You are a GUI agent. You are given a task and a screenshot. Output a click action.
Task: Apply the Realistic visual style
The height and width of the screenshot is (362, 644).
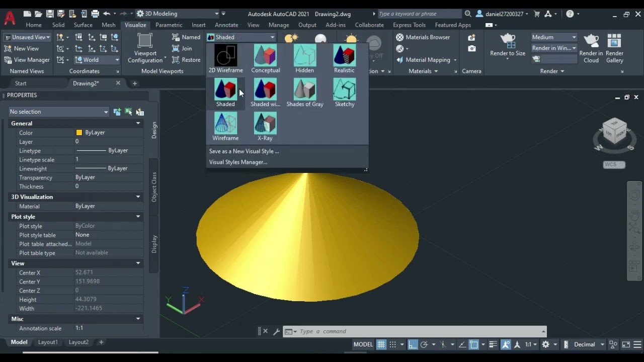tap(344, 59)
